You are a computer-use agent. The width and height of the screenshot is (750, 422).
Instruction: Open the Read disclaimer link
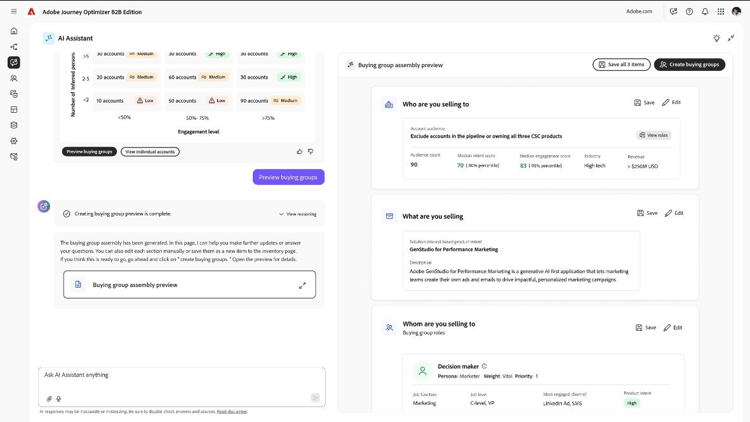click(232, 411)
